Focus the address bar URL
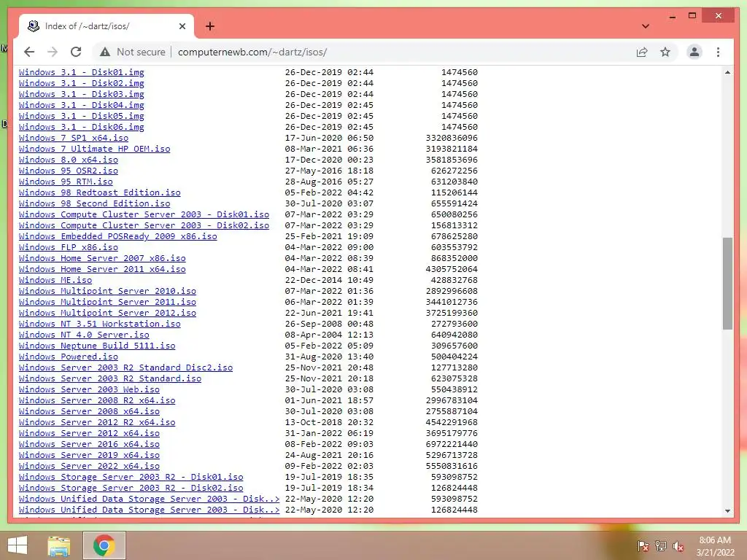The image size is (747, 560). tap(252, 52)
